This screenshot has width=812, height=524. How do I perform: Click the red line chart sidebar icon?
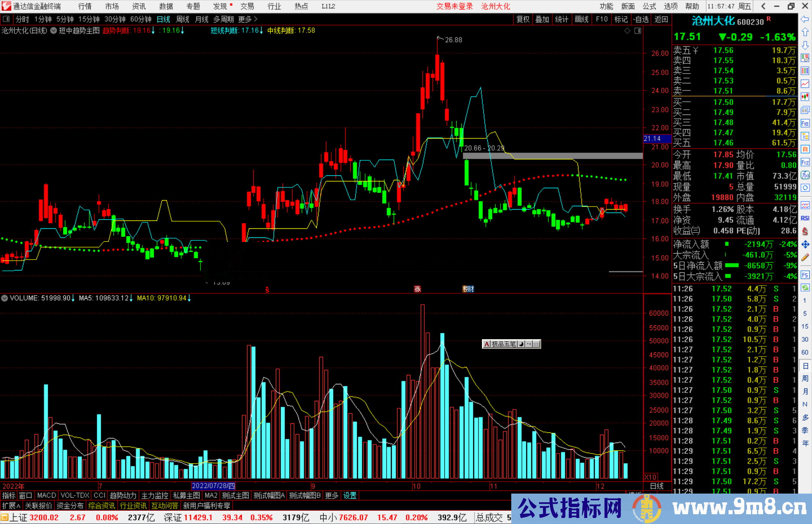[805, 84]
